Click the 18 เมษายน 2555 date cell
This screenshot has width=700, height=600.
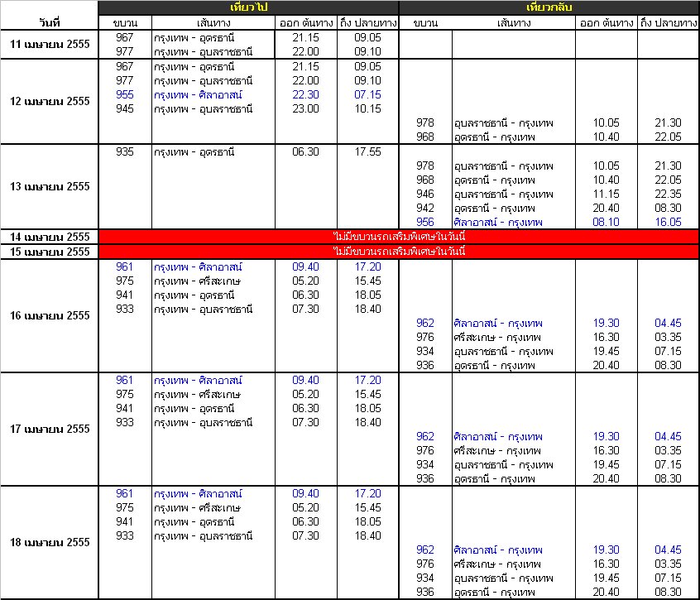tap(49, 542)
